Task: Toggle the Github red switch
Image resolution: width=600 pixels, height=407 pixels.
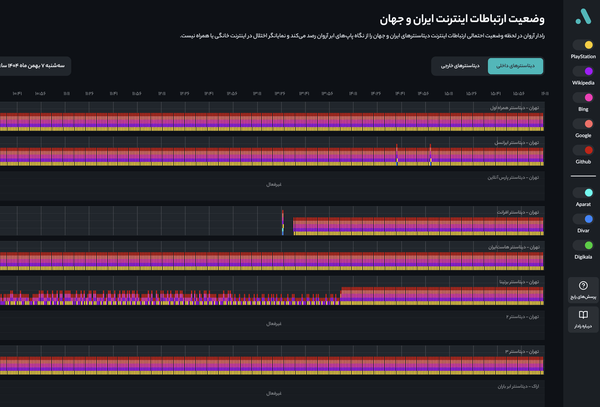Action: (x=583, y=150)
